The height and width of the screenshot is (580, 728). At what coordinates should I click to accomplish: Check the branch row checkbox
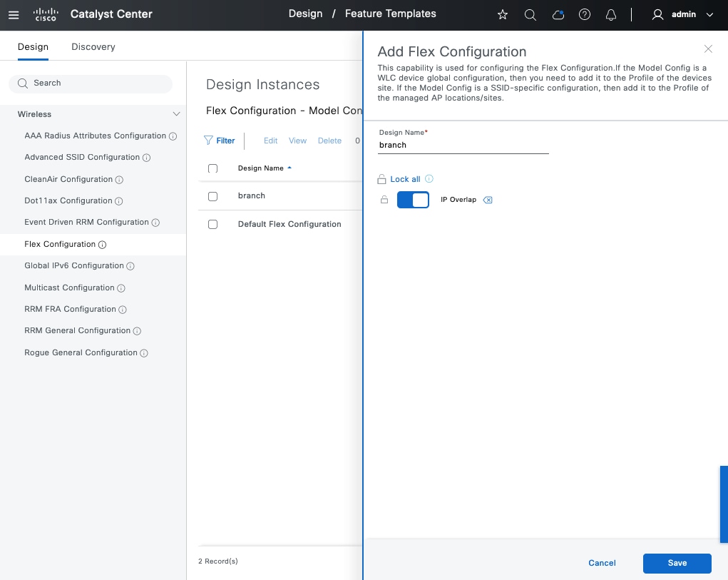coord(212,196)
